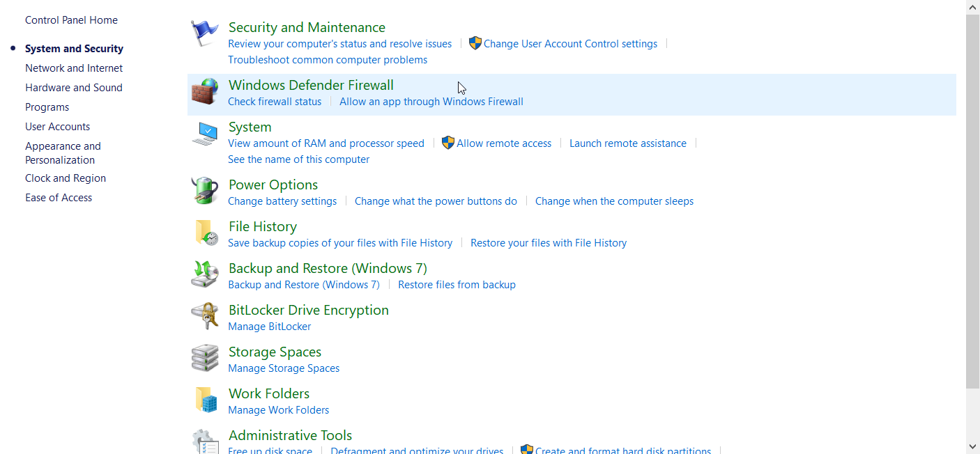This screenshot has height=454, width=980.
Task: Click the vertical scrollbar thumb
Action: click(972, 201)
